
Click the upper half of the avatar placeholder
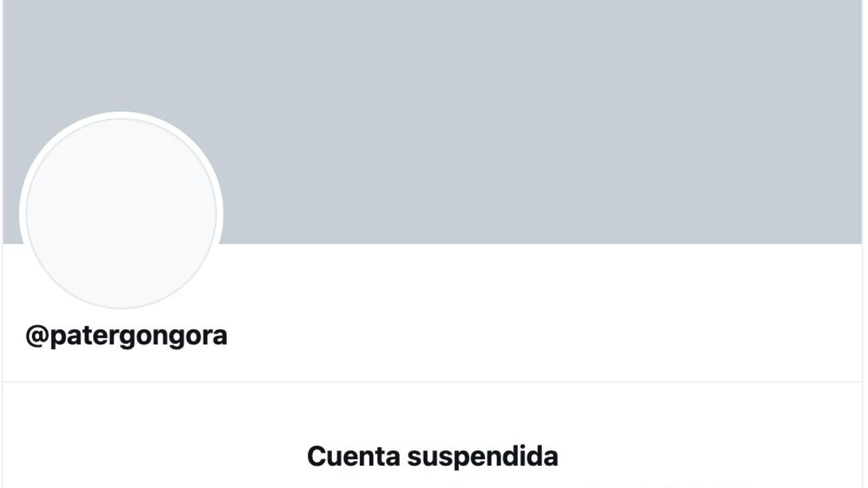pyautogui.click(x=121, y=165)
